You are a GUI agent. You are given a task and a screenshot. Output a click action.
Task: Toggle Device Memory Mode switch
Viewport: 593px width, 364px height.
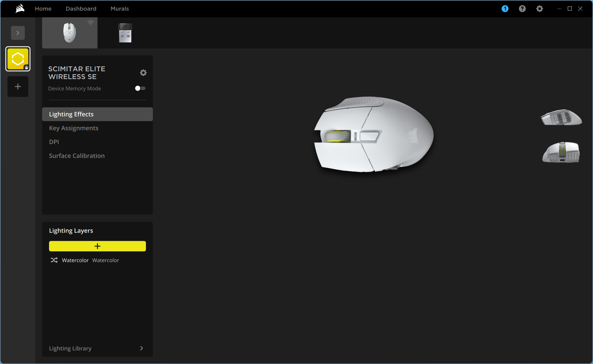[x=140, y=88]
